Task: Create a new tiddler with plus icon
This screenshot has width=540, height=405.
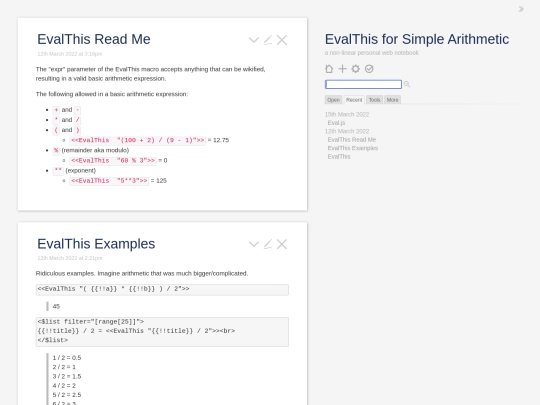Action: click(342, 69)
